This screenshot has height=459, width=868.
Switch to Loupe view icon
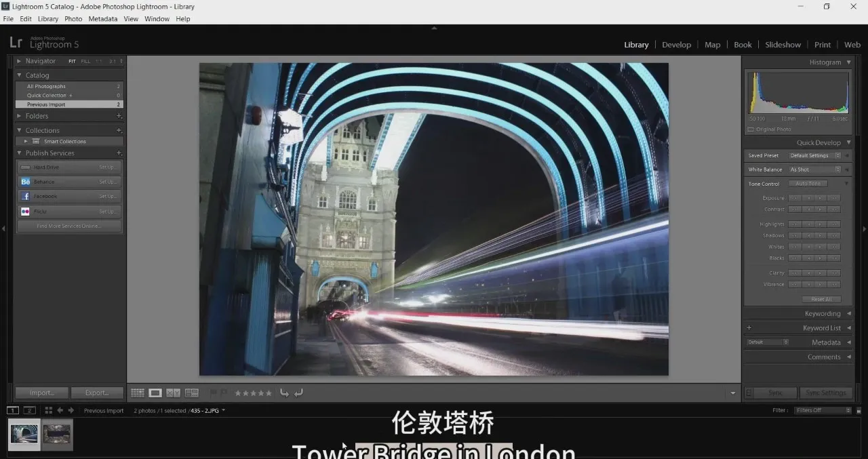coord(155,393)
